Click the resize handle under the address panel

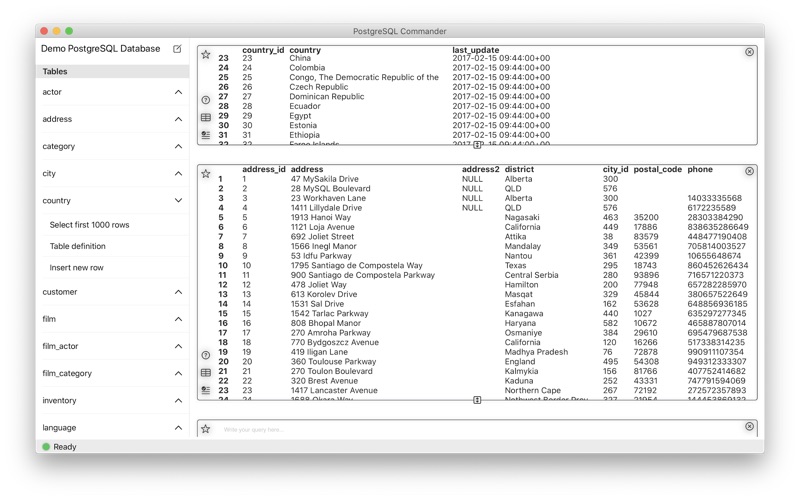477,400
